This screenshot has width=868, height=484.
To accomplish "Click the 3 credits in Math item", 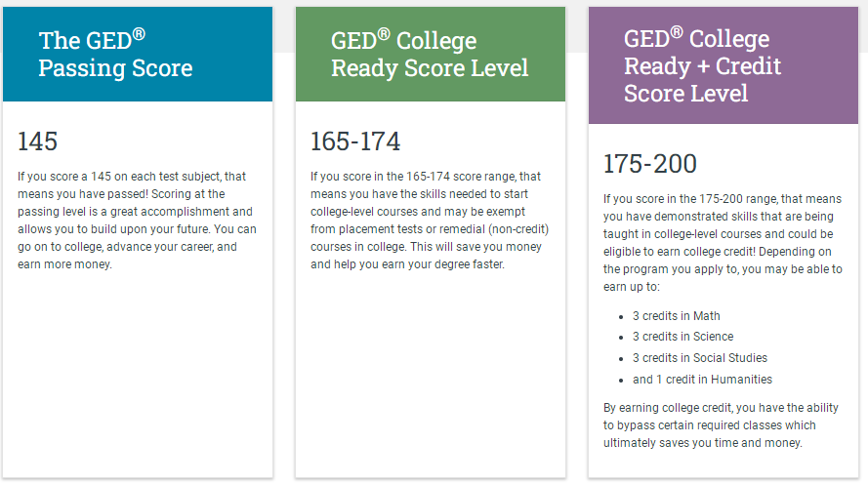I will point(677,316).
